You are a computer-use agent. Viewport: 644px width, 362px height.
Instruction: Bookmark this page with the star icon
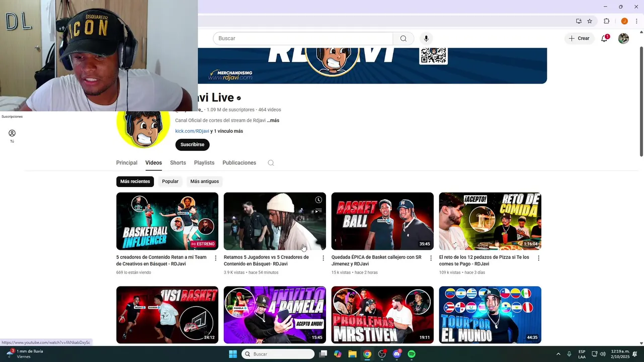pos(590,21)
